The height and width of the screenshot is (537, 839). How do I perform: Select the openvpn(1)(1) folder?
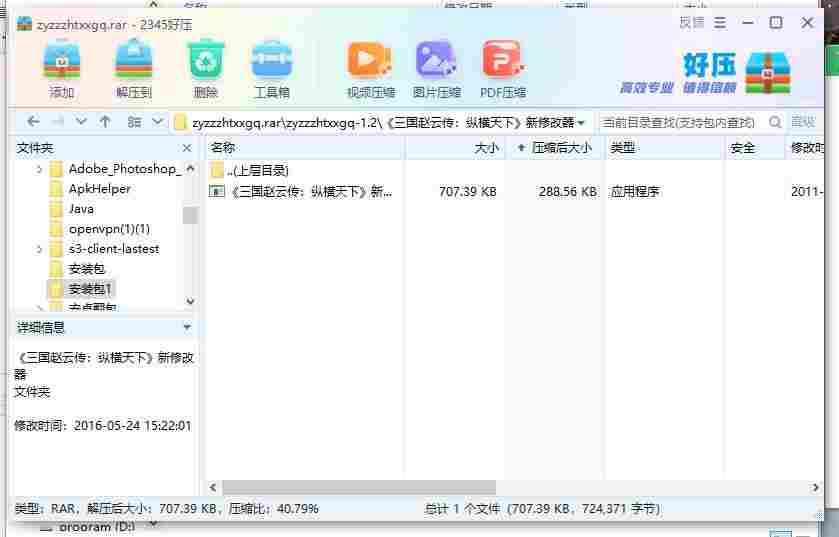tap(109, 229)
